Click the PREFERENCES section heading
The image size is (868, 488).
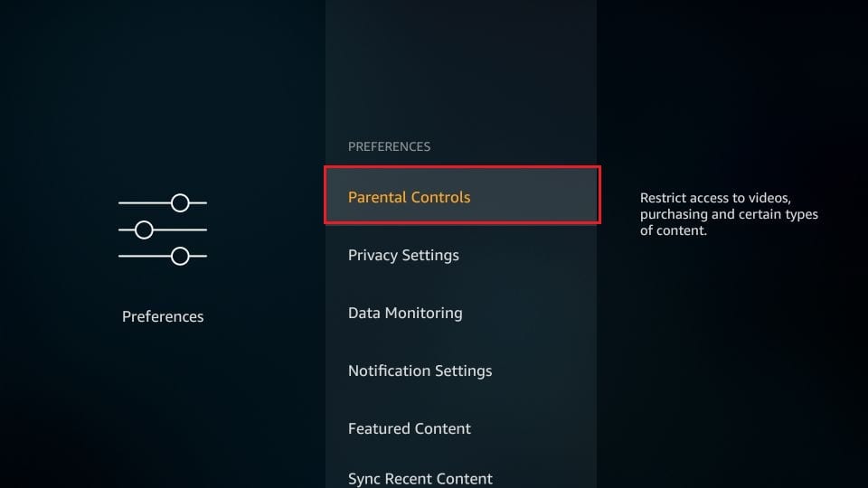coord(389,146)
